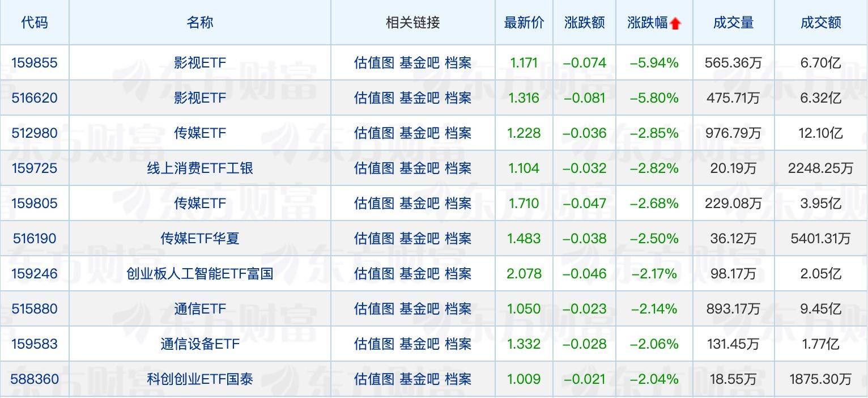Open 估值图 for 影视ETF 159855

click(374, 63)
